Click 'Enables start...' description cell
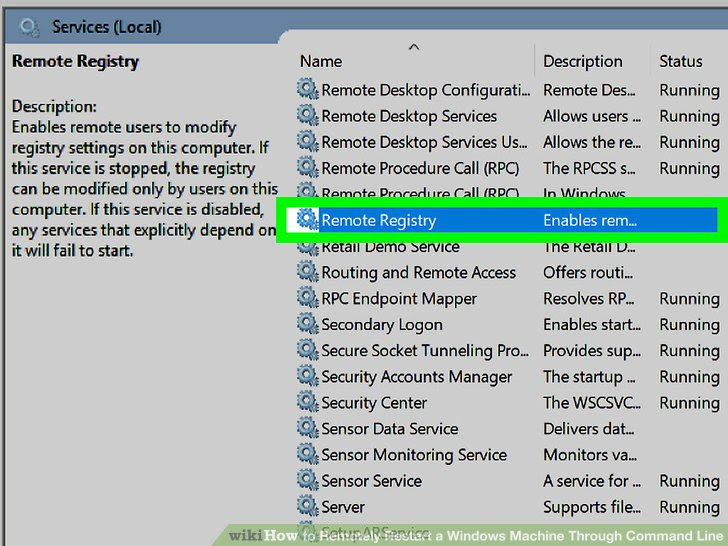 coord(592,325)
